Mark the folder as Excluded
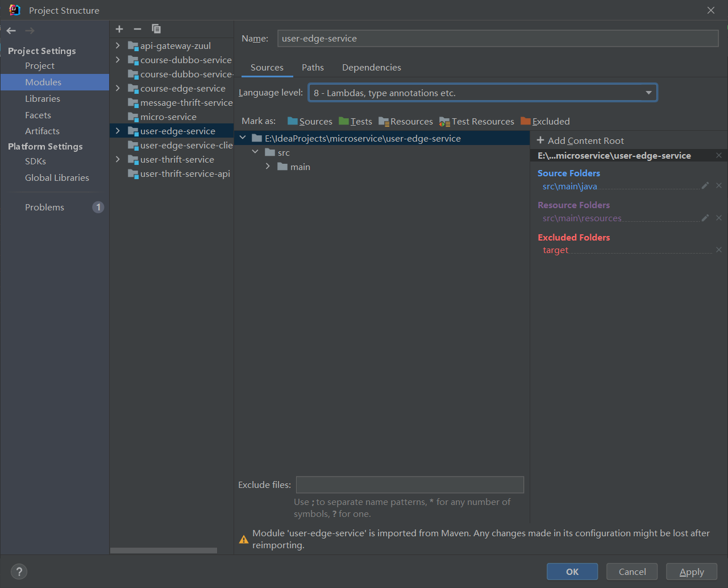This screenshot has height=588, width=728. 545,122
